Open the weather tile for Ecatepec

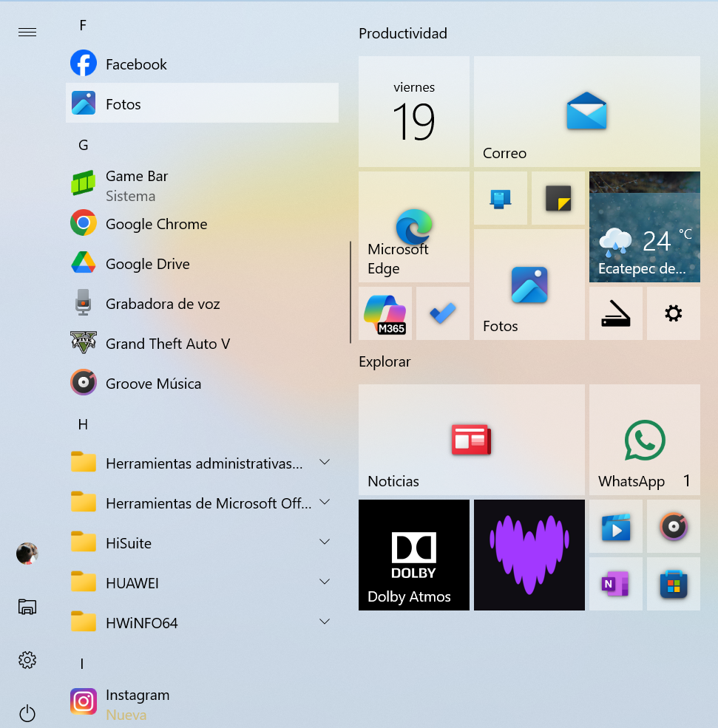645,227
